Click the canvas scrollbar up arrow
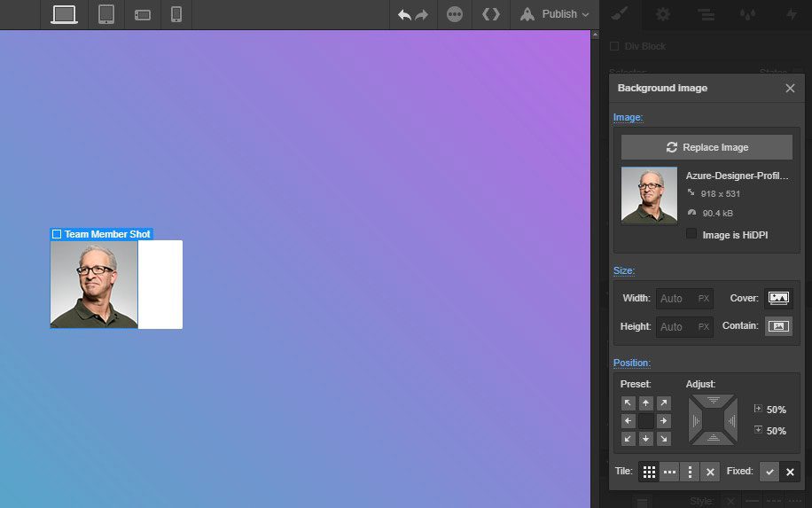Image resolution: width=812 pixels, height=508 pixels. pos(595,35)
